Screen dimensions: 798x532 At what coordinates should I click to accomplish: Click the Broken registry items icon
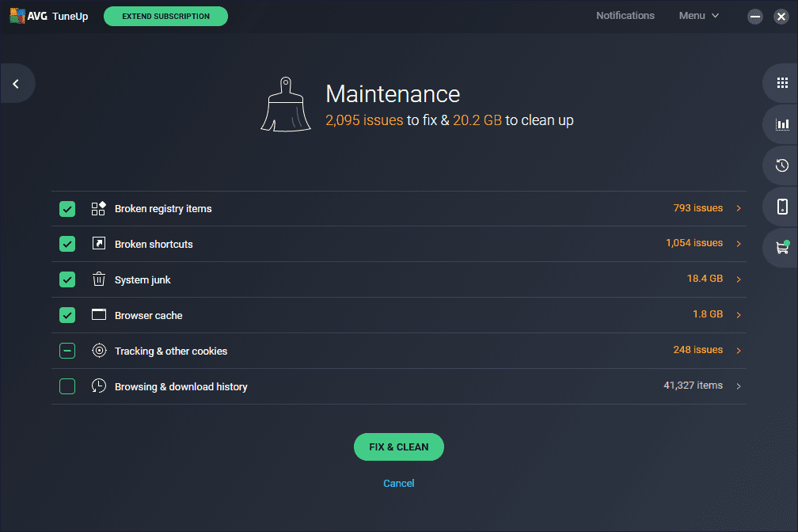coord(98,209)
